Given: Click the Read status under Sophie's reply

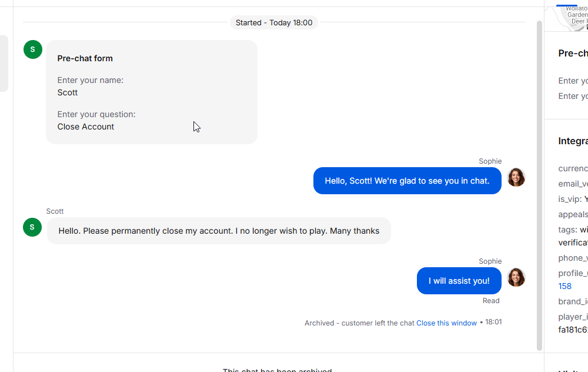Looking at the screenshot, I should tap(491, 301).
